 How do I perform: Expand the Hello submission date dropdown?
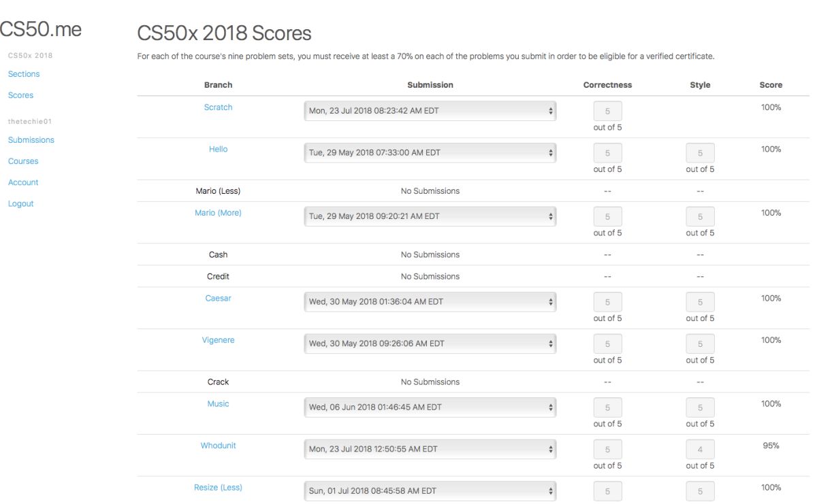[x=430, y=153]
